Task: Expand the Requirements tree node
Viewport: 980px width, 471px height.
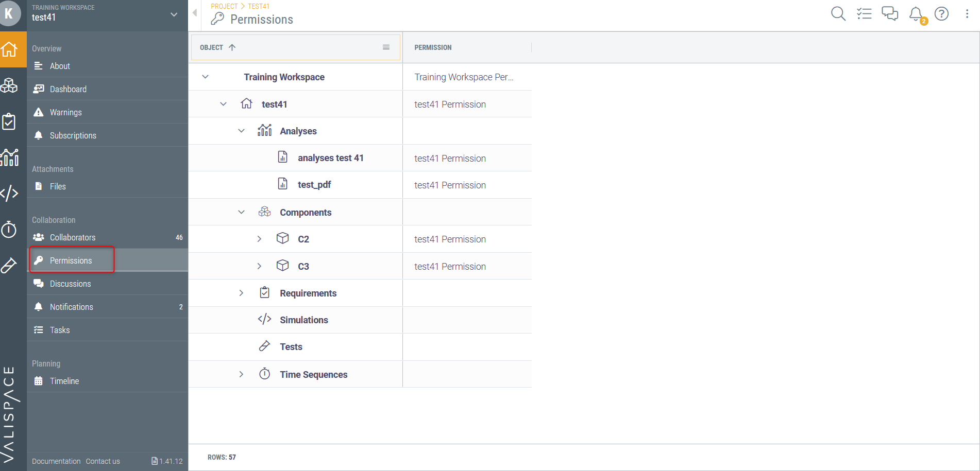Action: point(241,293)
